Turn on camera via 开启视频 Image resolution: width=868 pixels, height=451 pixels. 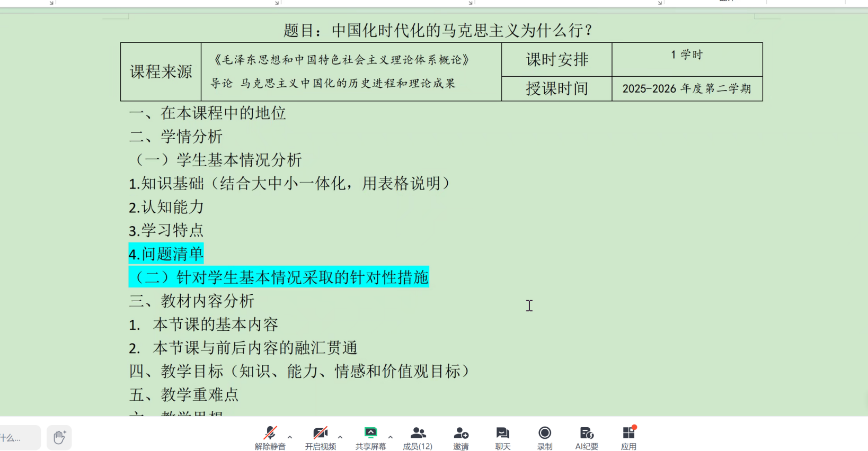coord(320,437)
